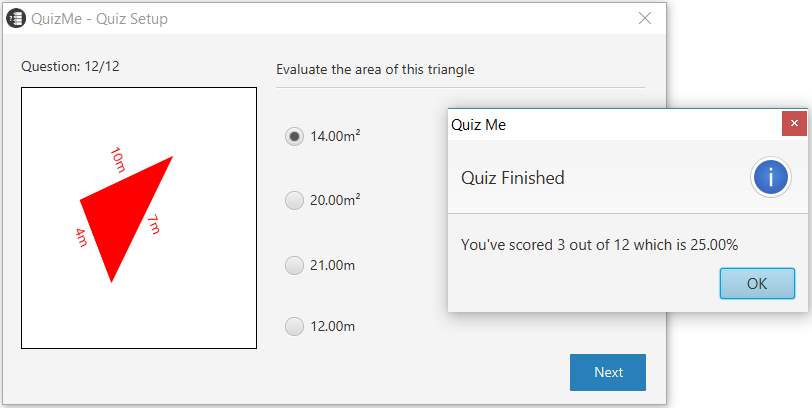This screenshot has height=408, width=812.
Task: Click the QuizMe app icon in title bar
Action: [x=16, y=19]
